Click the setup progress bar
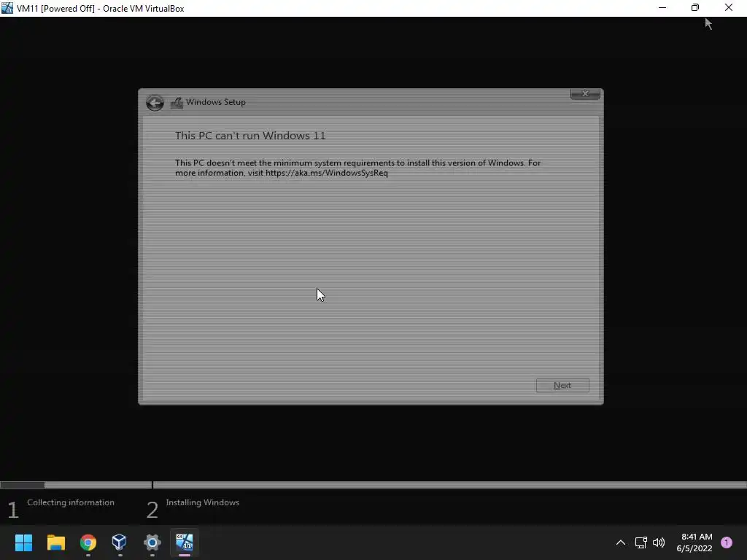Viewport: 747px width, 560px height. click(x=373, y=485)
